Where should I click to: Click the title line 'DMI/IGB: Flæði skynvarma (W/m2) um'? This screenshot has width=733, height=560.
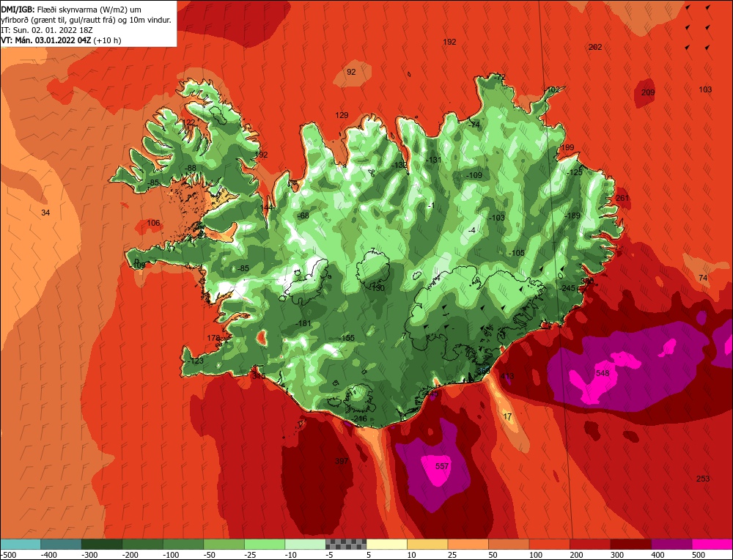[71, 10]
